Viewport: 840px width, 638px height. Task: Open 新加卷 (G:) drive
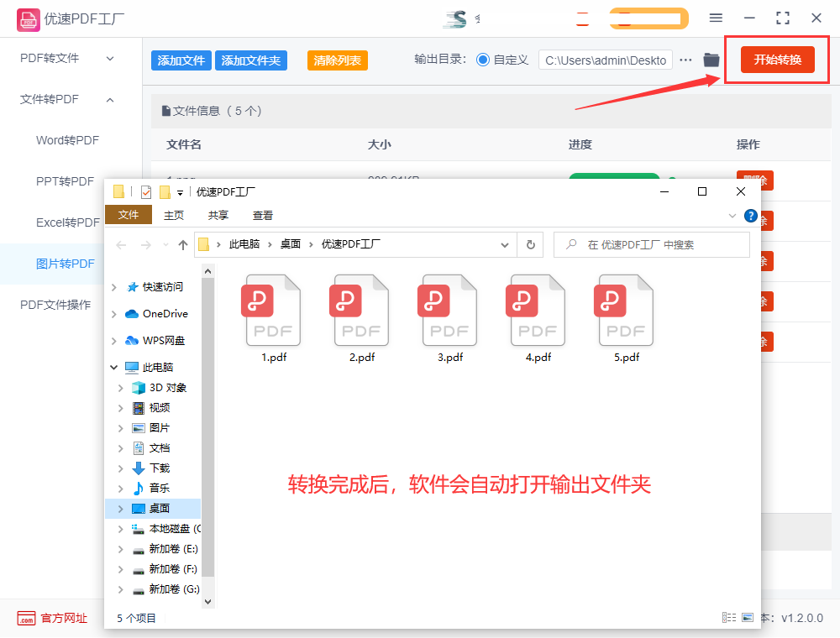coord(165,589)
